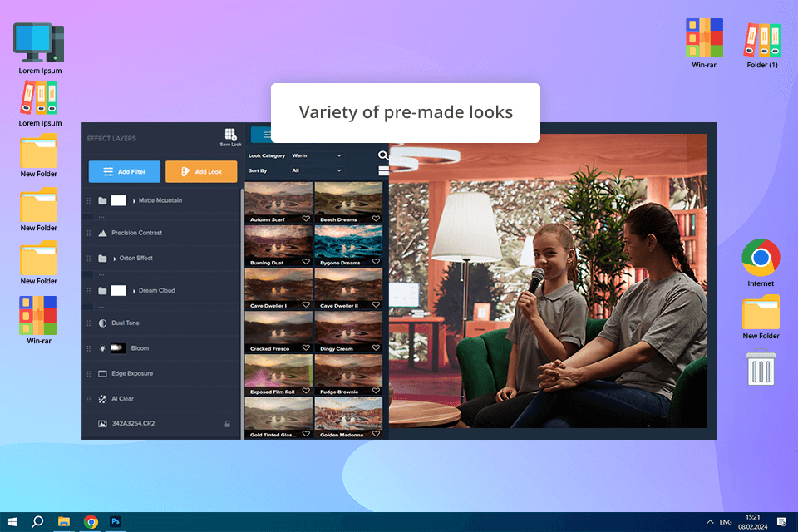Click the EFFECT LAYERS panel heading

click(x=111, y=139)
